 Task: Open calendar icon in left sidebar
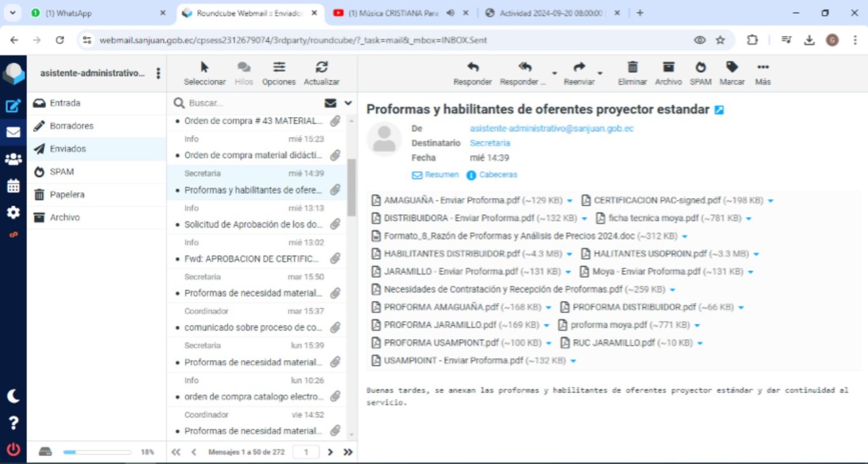(x=13, y=186)
